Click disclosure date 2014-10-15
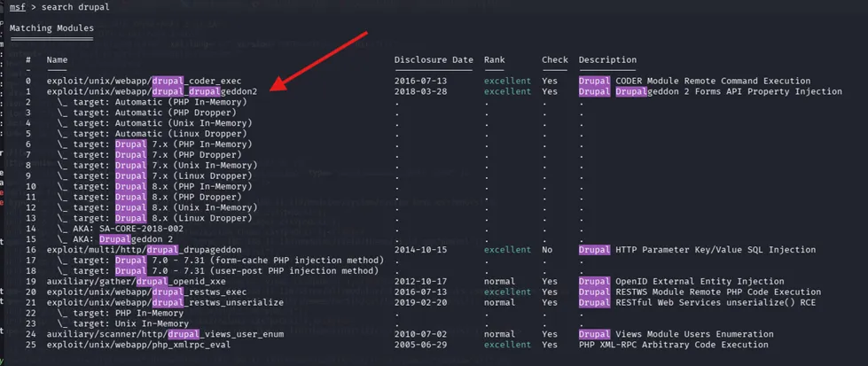The height and width of the screenshot is (366, 868). click(421, 249)
